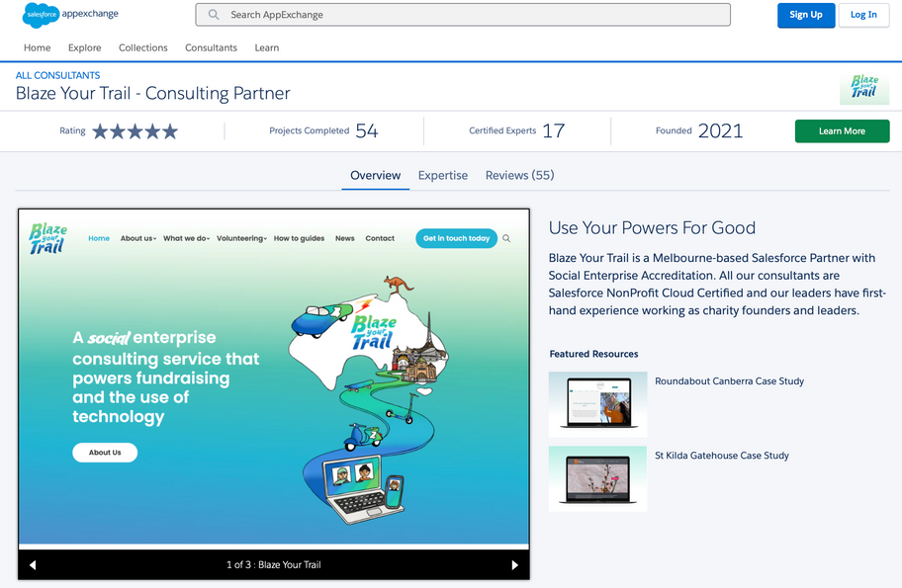
Task: Click the fifth rating star
Action: point(169,129)
